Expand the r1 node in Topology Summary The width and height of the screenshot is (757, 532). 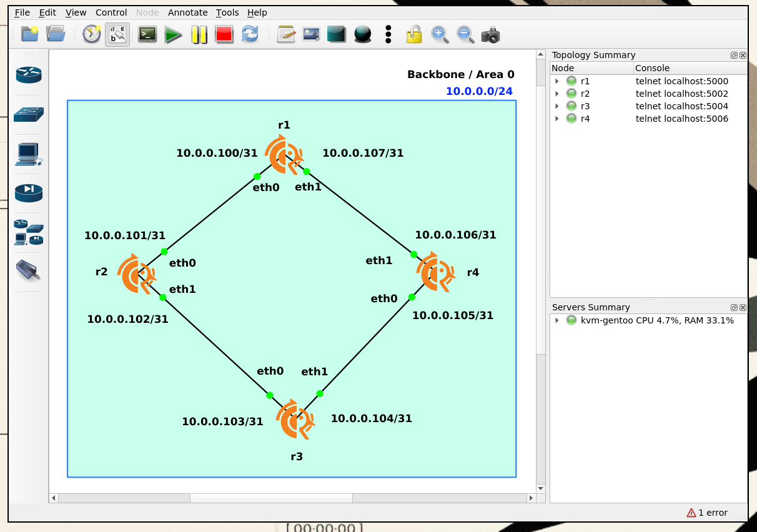tap(557, 81)
